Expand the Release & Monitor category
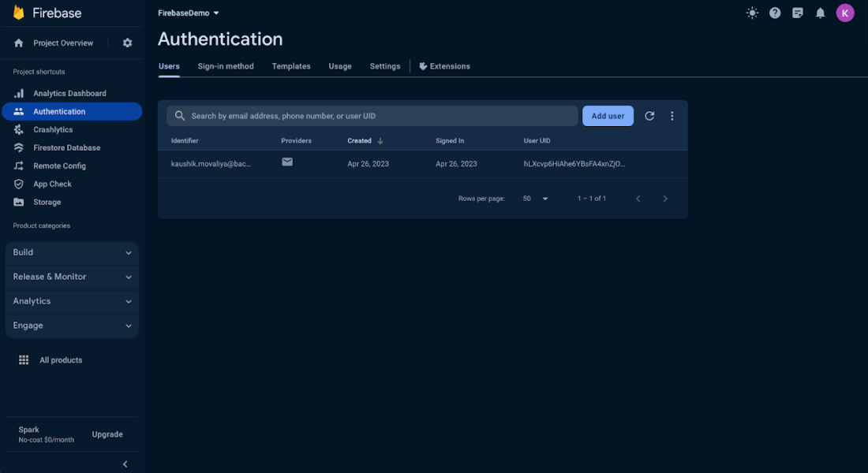Screen dimensions: 868x473 [72, 277]
